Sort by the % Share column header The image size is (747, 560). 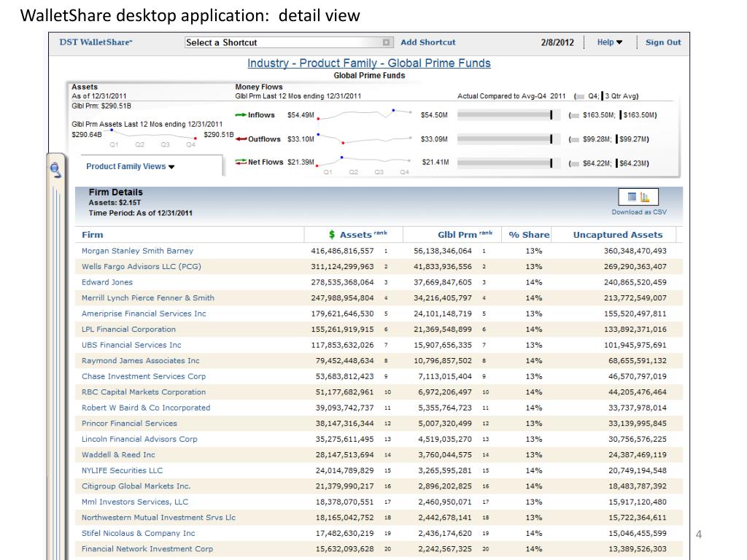[529, 235]
